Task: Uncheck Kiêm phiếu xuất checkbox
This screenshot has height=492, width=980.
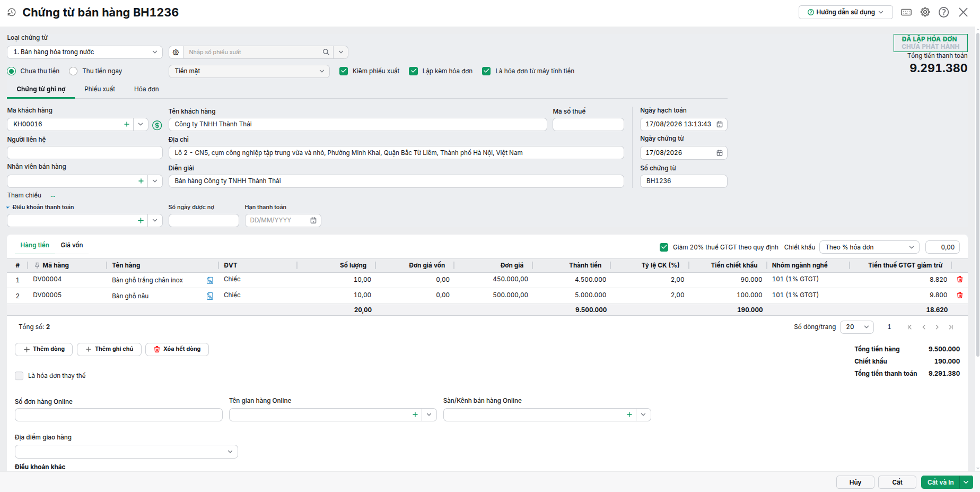Action: pos(344,71)
